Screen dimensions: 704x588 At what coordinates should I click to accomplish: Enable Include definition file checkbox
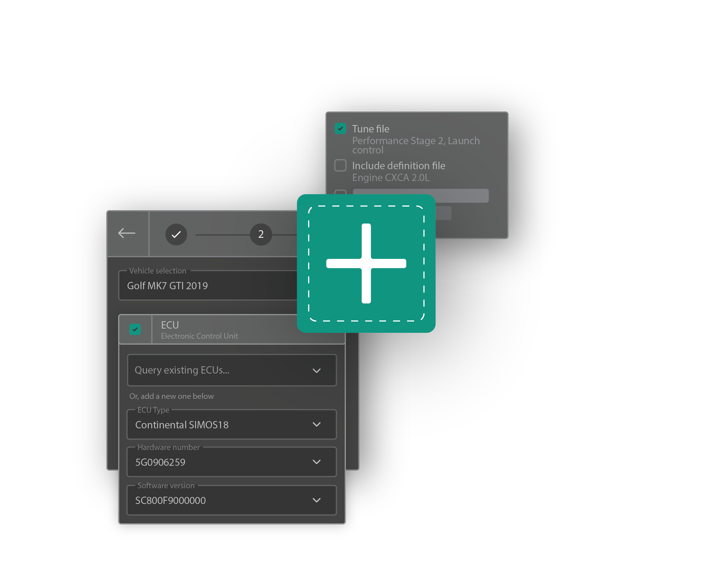(x=340, y=165)
